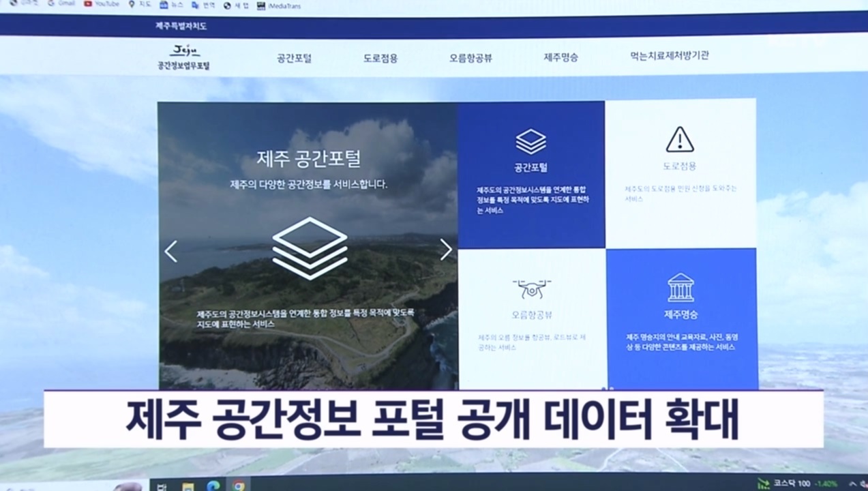The width and height of the screenshot is (868, 491).
Task: Open the 오름항공뷰 navigation menu
Action: (470, 58)
